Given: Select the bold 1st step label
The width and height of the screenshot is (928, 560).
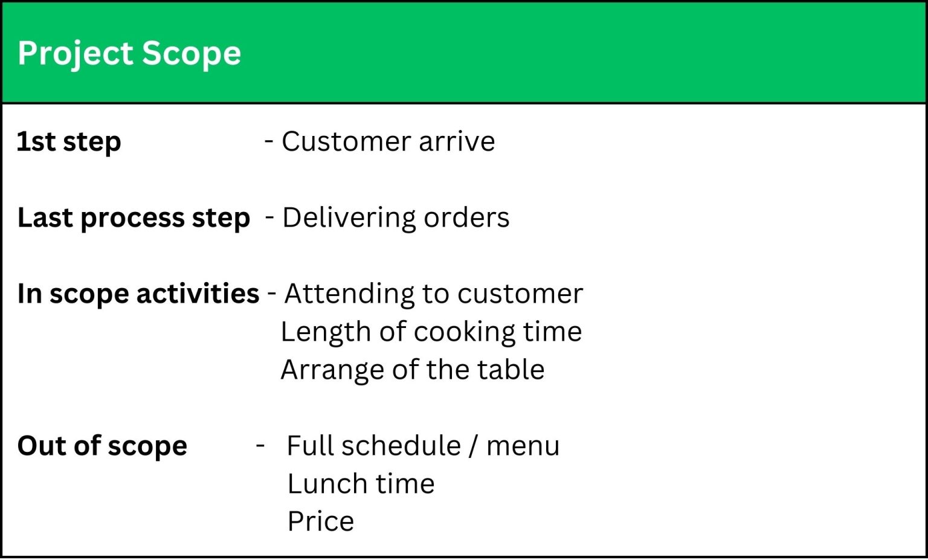Looking at the screenshot, I should [69, 142].
